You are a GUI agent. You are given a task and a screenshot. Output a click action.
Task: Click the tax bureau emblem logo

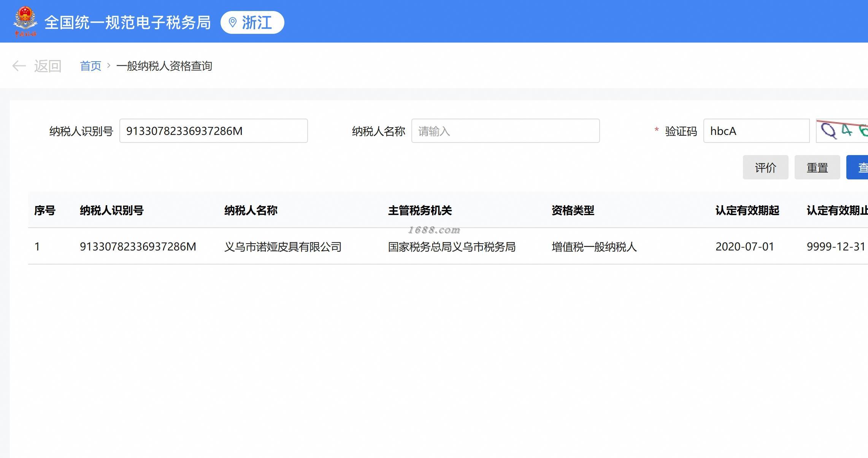pos(25,21)
